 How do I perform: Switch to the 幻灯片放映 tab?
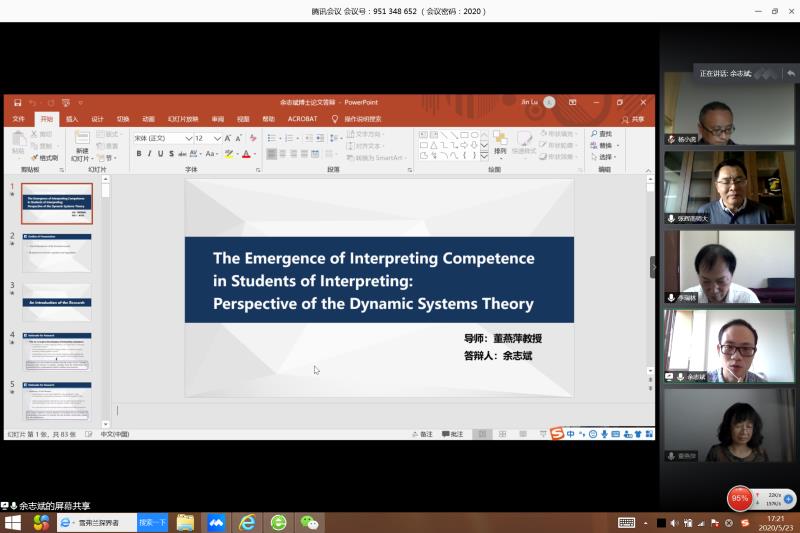(183, 118)
